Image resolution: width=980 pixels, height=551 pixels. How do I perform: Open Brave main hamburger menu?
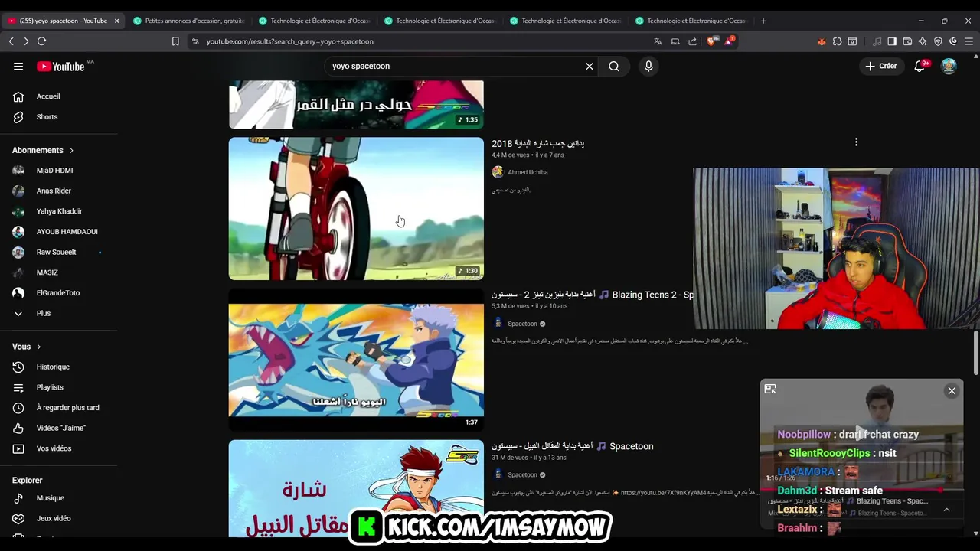969,41
